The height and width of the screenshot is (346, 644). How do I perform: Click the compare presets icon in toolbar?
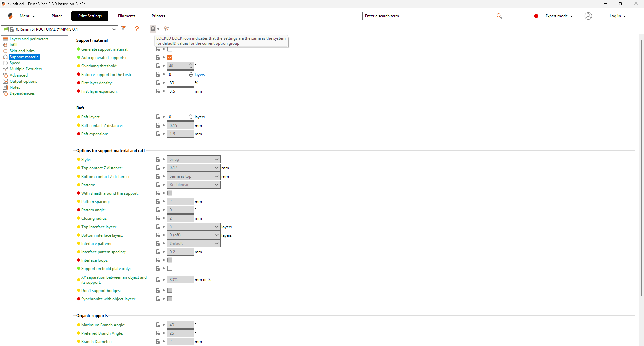(166, 29)
